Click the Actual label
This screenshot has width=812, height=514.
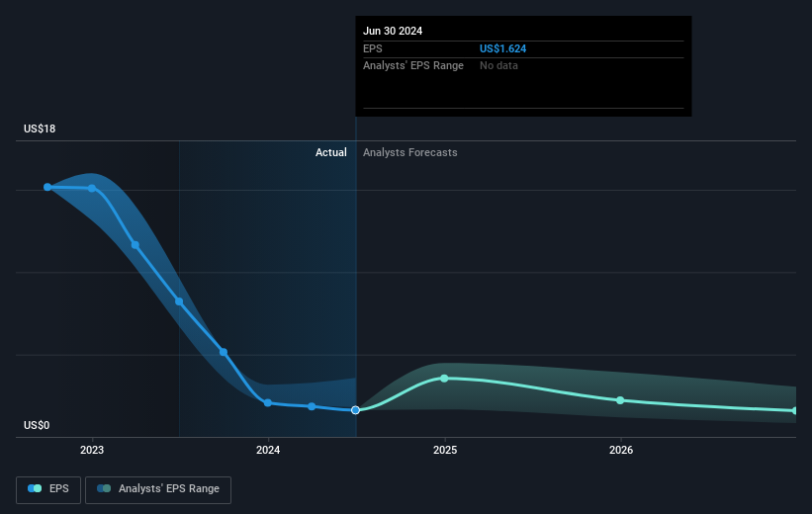click(x=331, y=152)
